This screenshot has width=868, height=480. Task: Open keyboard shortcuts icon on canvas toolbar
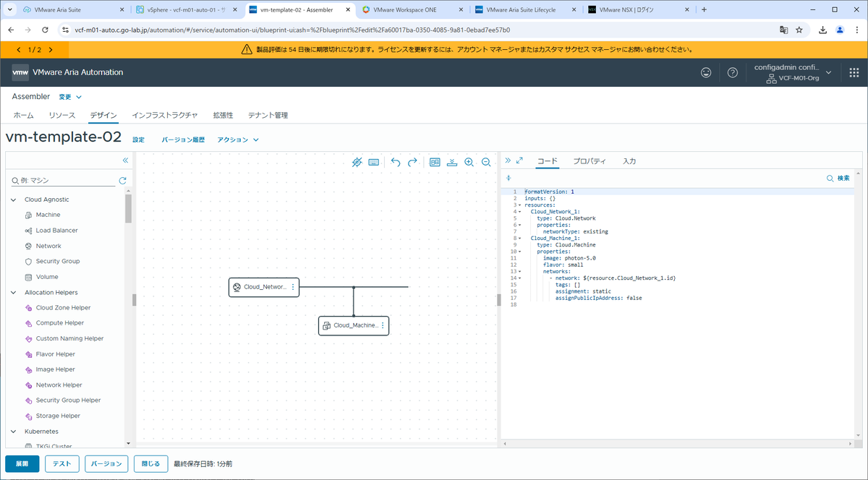coord(374,163)
